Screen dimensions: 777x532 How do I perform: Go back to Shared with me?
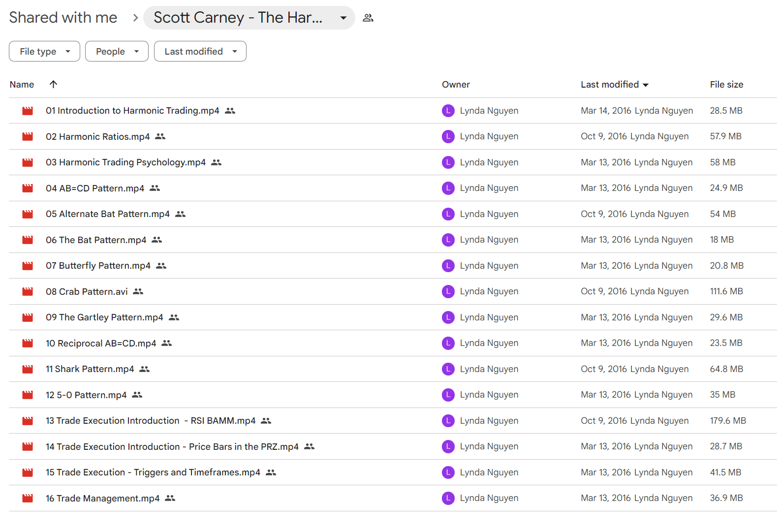tap(63, 18)
